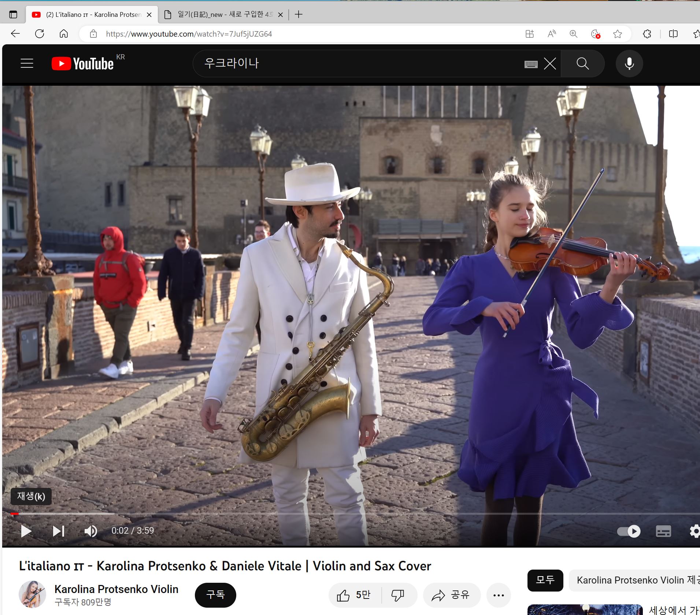Switch to the 일기 browser tab
This screenshot has width=700, height=615.
click(223, 15)
